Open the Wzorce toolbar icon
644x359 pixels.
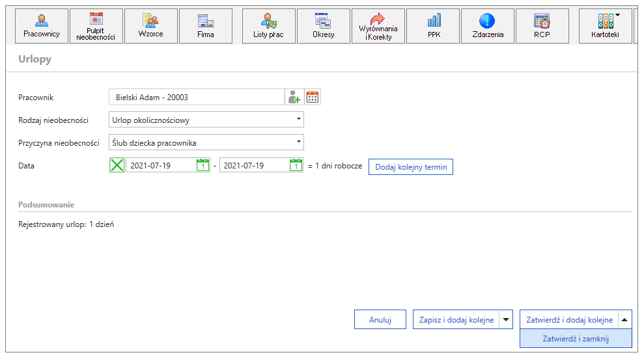150,26
